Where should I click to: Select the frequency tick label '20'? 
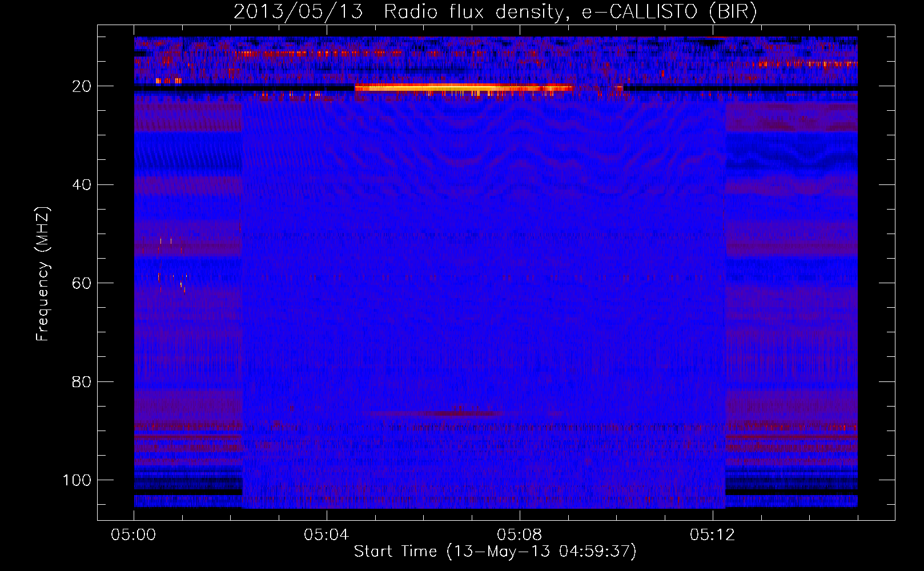[81, 86]
